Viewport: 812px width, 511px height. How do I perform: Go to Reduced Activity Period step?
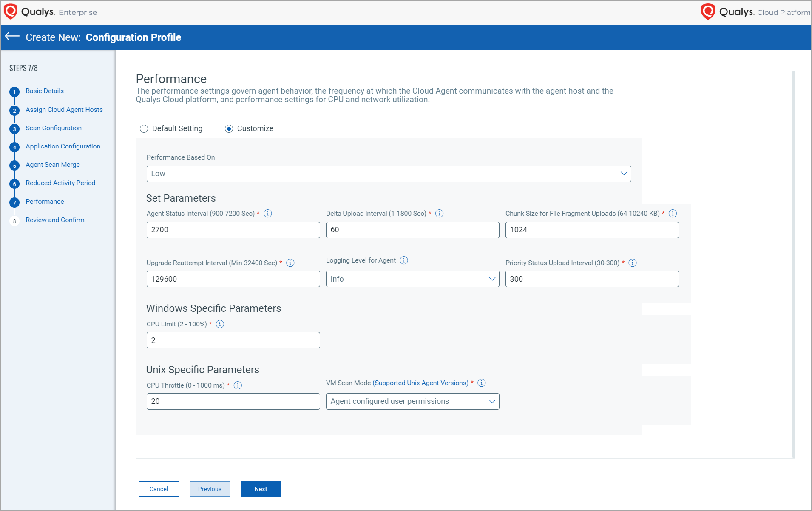click(60, 183)
